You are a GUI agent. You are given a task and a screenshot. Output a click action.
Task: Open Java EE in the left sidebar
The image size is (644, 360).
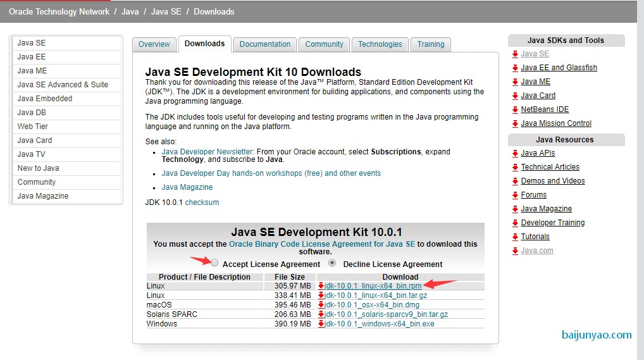click(x=66, y=57)
